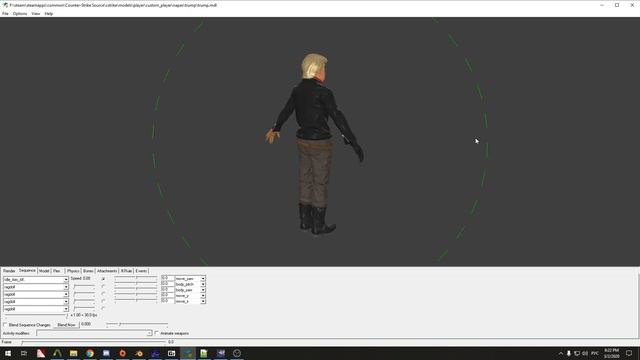This screenshot has width=640, height=360.
Task: Open the File menu
Action: 5,13
